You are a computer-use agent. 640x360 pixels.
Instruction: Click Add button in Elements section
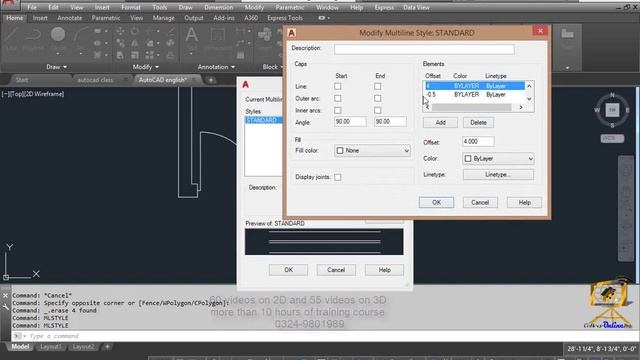click(440, 122)
